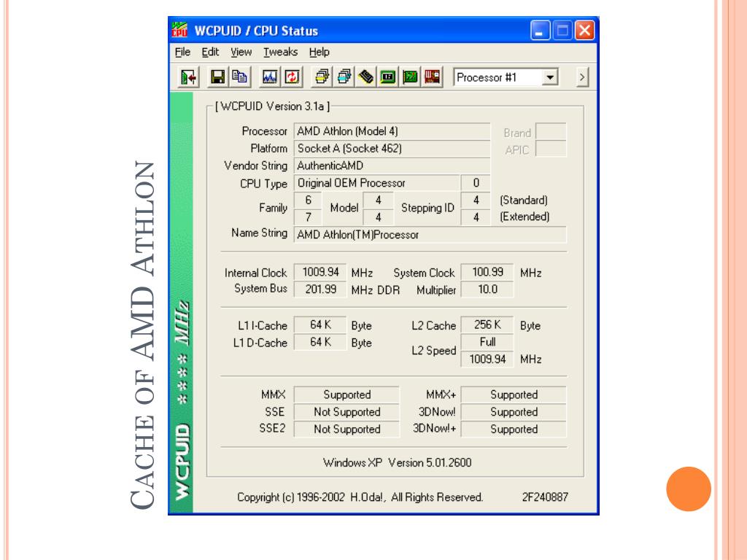747x560 pixels.
Task: Click the Processor field AMD Athlon (Model 4)
Action: coord(392,131)
